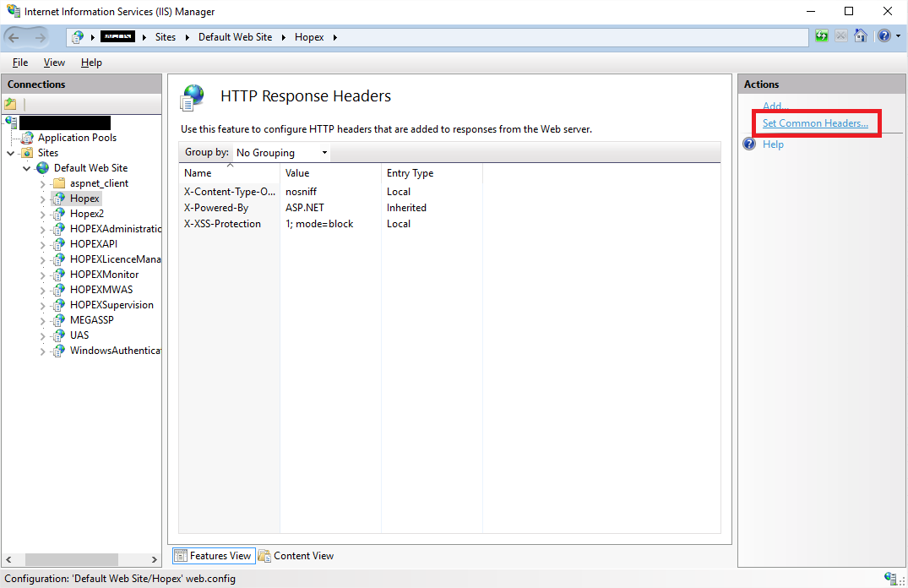The height and width of the screenshot is (588, 908).
Task: Click the Add action link
Action: pos(775,106)
